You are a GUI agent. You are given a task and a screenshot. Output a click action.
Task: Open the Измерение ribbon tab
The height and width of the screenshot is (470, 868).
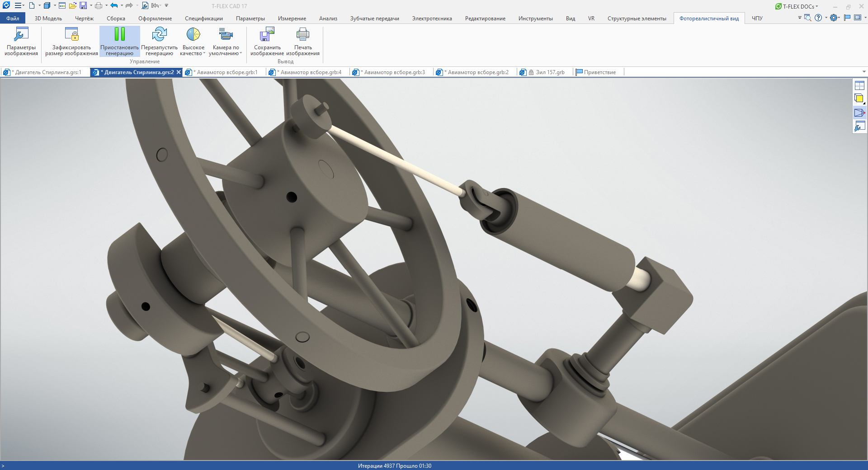(292, 18)
